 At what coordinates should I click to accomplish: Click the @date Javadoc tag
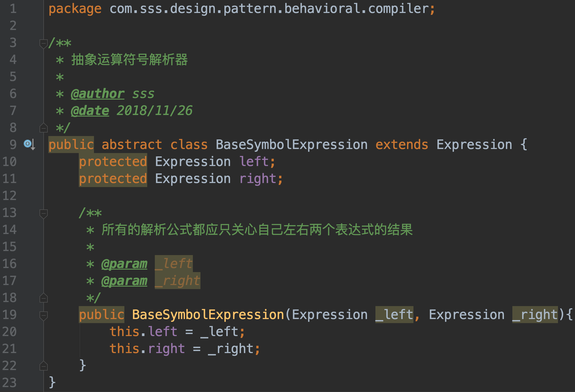tap(90, 111)
